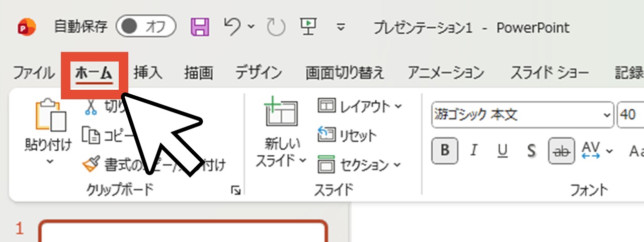The image size is (644, 242).
Task: Open the スライド ショー tab
Action: [549, 73]
